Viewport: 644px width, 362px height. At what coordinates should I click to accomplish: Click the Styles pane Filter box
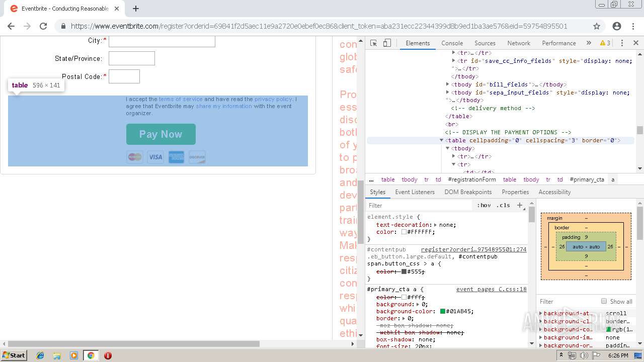coord(420,205)
